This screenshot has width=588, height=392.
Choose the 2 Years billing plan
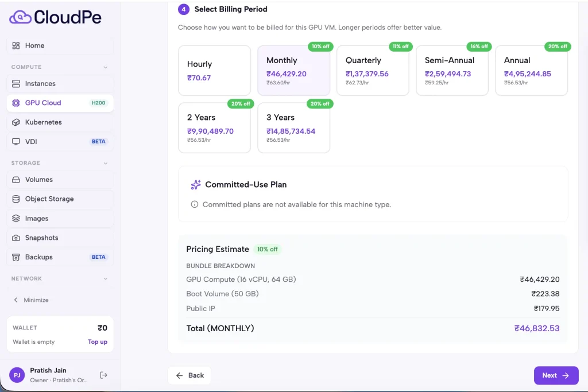tap(215, 128)
